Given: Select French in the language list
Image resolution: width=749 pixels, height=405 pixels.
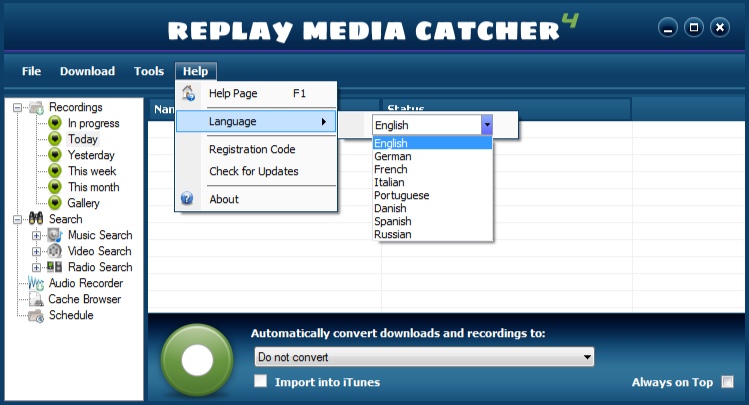Looking at the screenshot, I should pyautogui.click(x=432, y=169).
